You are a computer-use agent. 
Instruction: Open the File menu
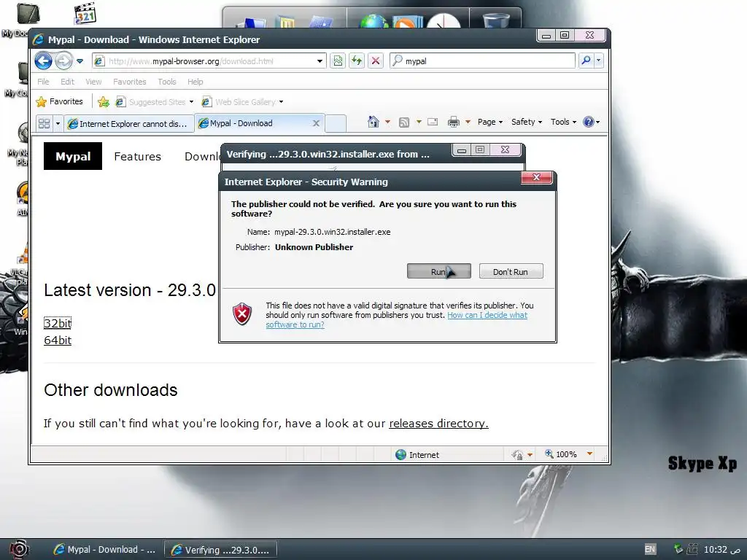pyautogui.click(x=43, y=82)
